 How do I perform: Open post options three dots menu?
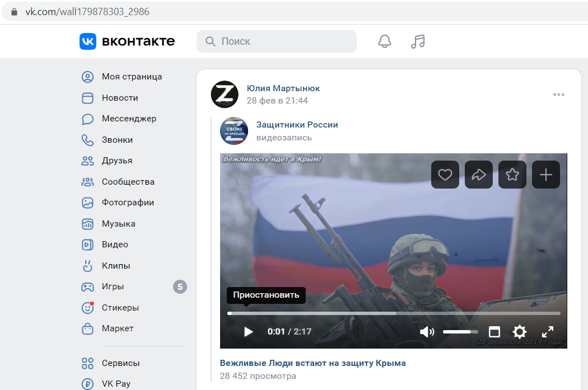(x=559, y=95)
